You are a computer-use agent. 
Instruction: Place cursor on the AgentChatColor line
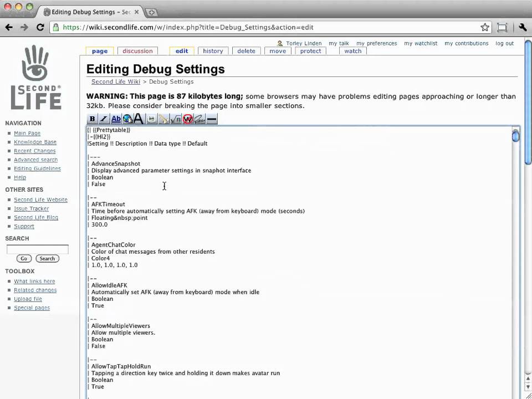pyautogui.click(x=113, y=244)
